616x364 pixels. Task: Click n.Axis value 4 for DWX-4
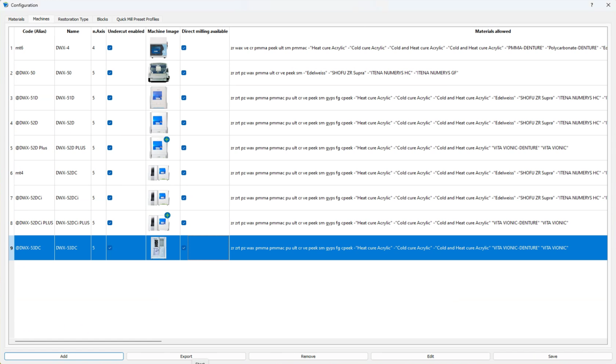point(99,48)
